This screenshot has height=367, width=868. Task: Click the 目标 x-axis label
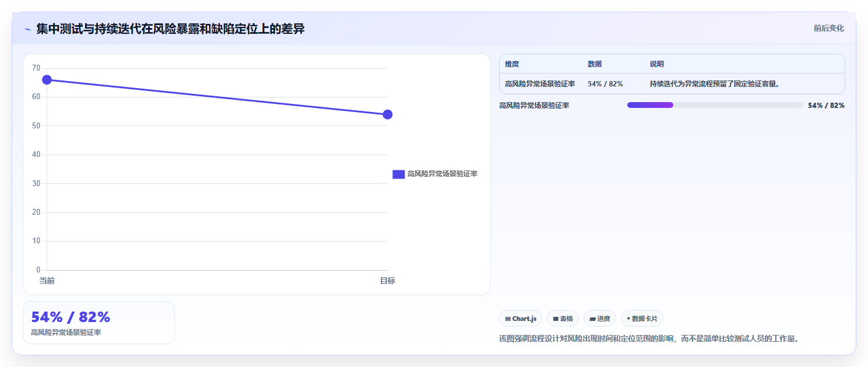tap(388, 281)
